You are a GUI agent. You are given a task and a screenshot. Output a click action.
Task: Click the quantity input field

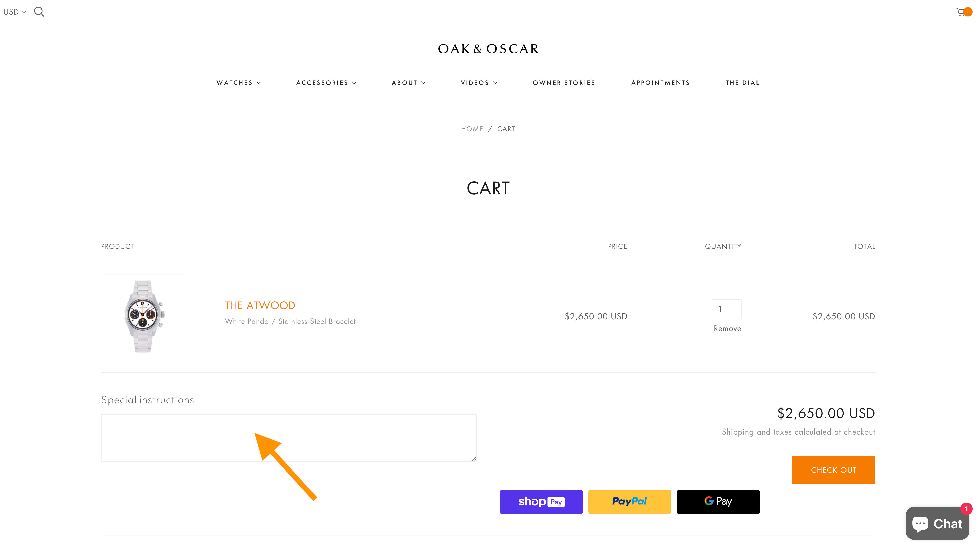pyautogui.click(x=726, y=309)
